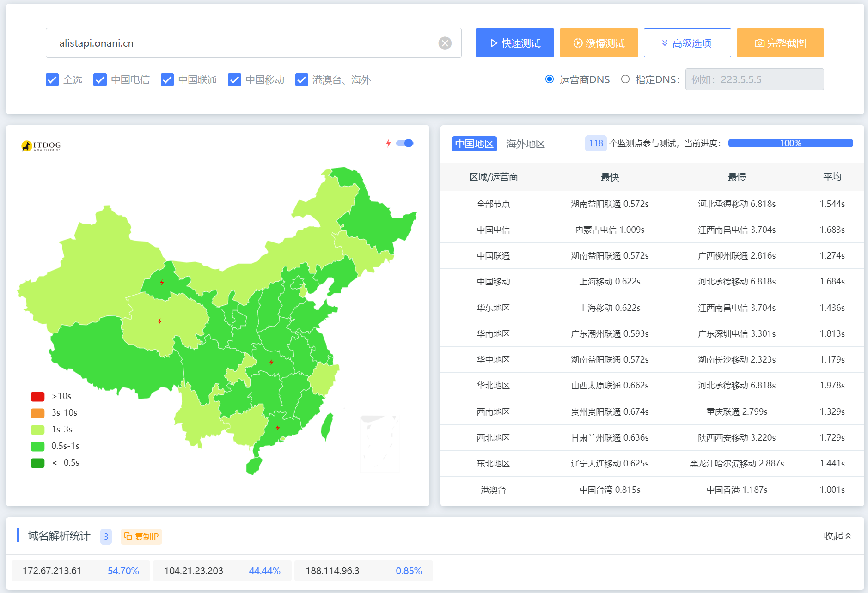Click the lightning marker on the Hubei region
Screen dimensions: 868x593
(x=271, y=362)
